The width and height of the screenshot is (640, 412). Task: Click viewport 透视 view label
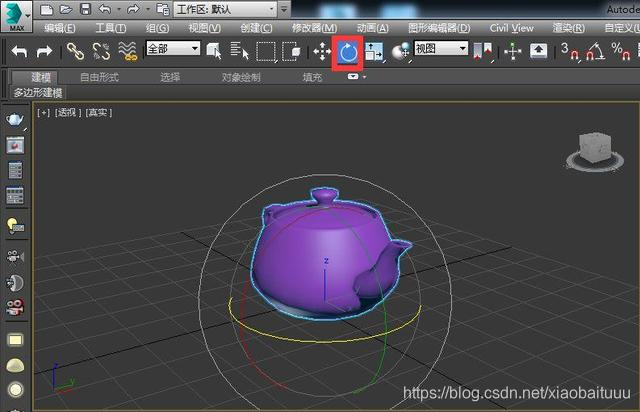click(x=68, y=112)
